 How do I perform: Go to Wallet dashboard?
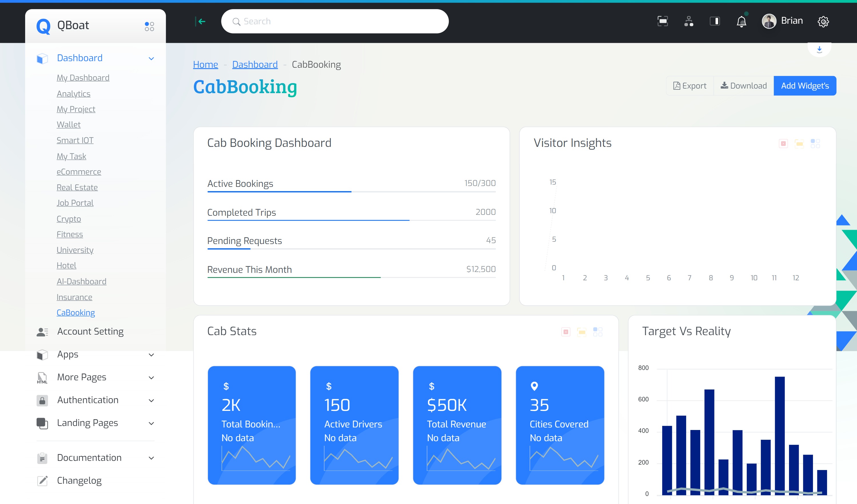click(x=68, y=125)
